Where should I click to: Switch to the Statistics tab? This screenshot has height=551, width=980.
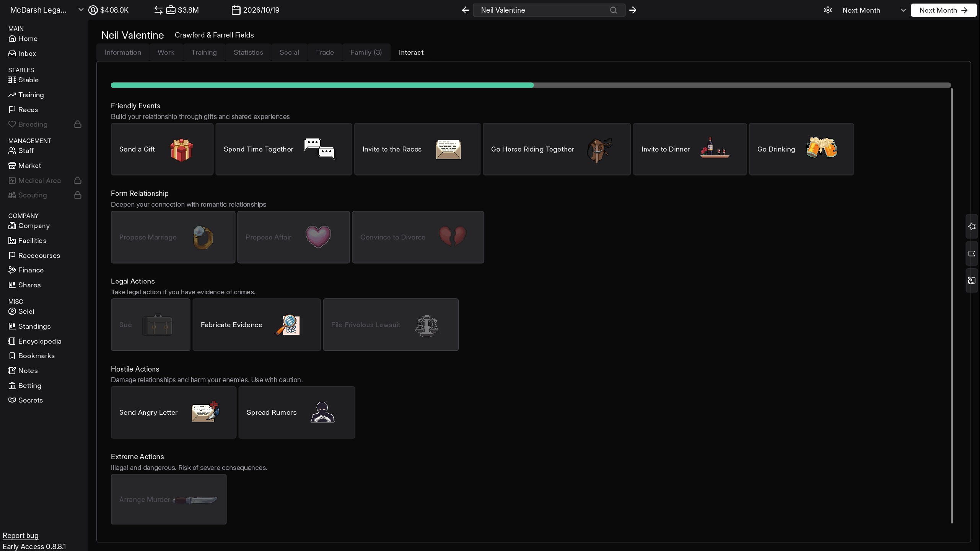[248, 52]
